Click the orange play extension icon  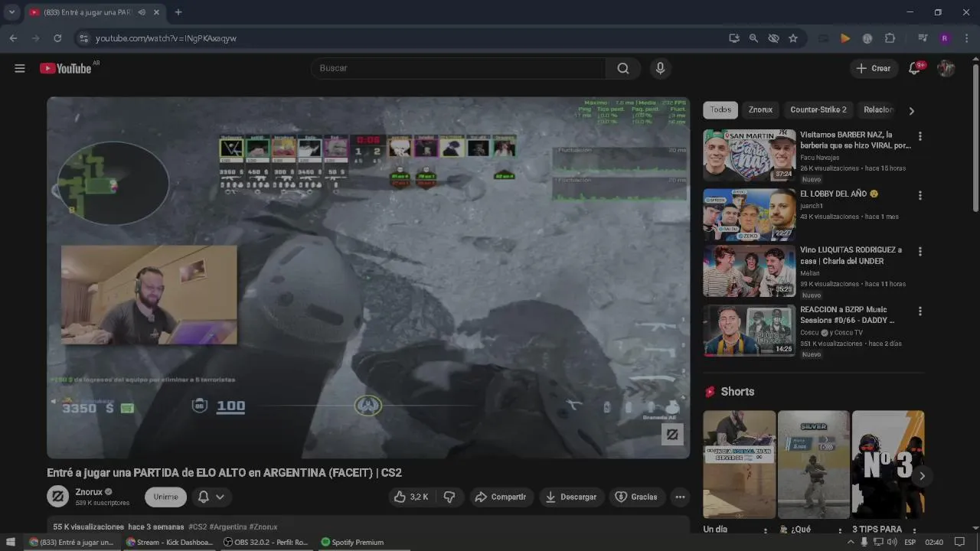pyautogui.click(x=845, y=38)
